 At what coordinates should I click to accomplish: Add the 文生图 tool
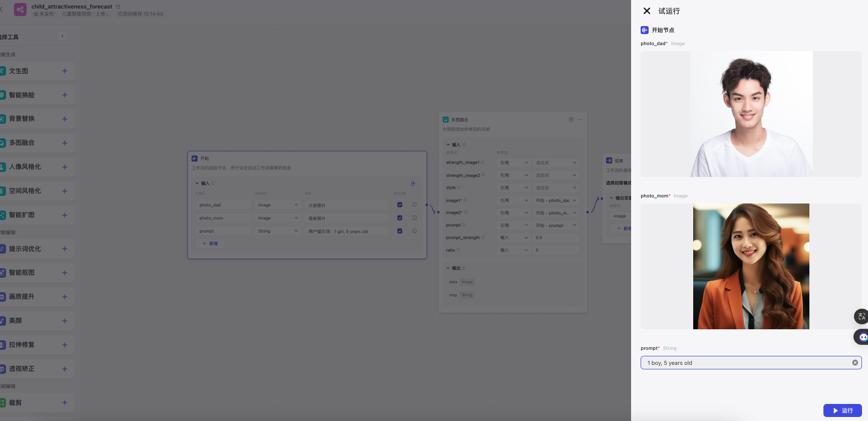tap(65, 71)
